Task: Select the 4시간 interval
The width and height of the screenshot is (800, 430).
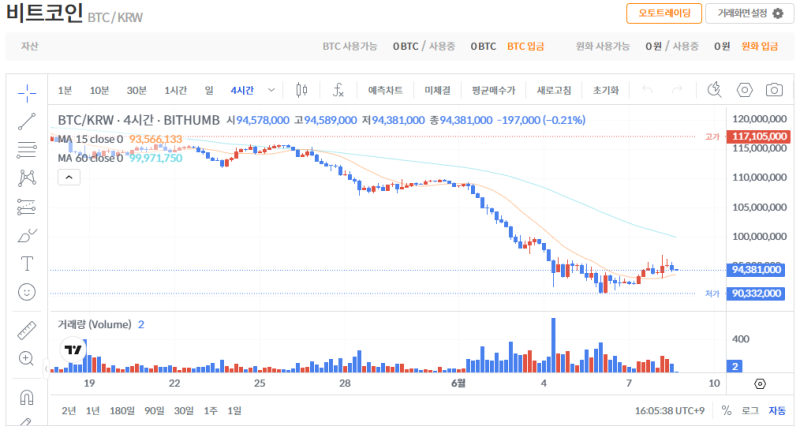Action: [242, 90]
